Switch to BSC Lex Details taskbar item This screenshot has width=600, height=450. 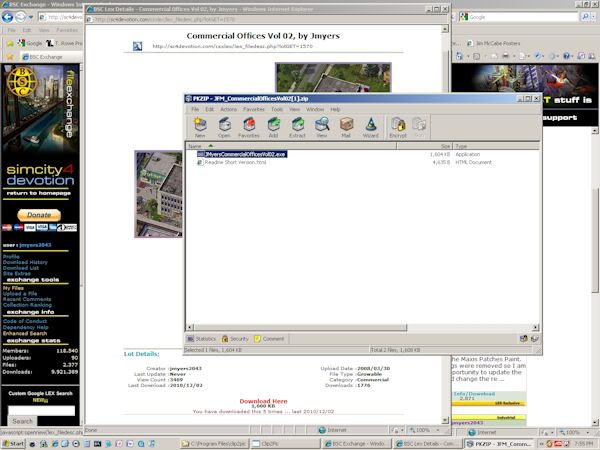(427, 444)
